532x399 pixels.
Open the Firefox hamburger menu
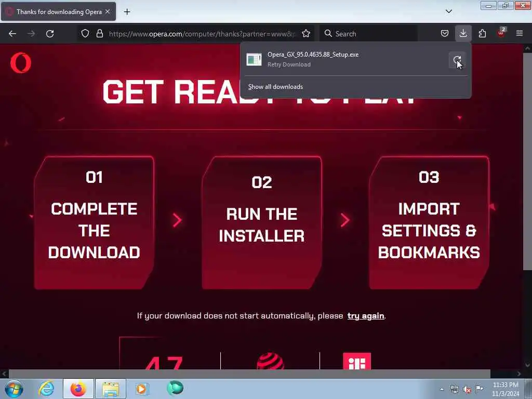point(520,34)
